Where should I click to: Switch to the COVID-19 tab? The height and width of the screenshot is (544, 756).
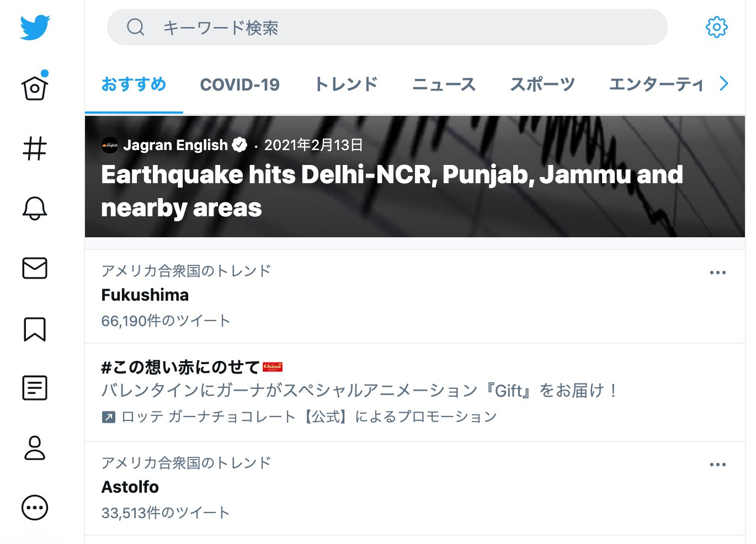coord(239,84)
